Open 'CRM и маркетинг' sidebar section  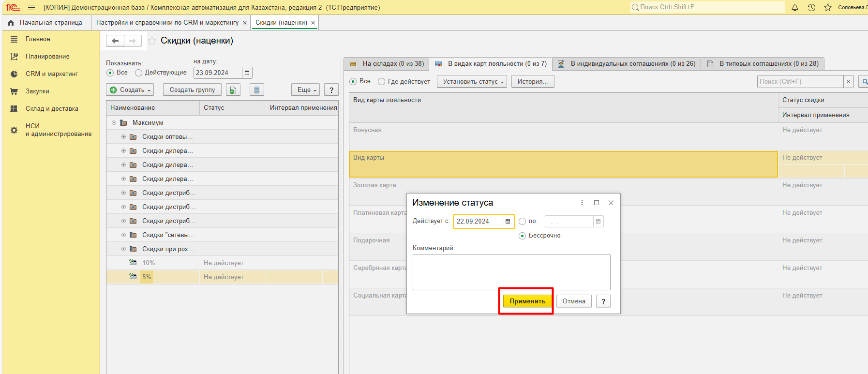click(x=51, y=74)
